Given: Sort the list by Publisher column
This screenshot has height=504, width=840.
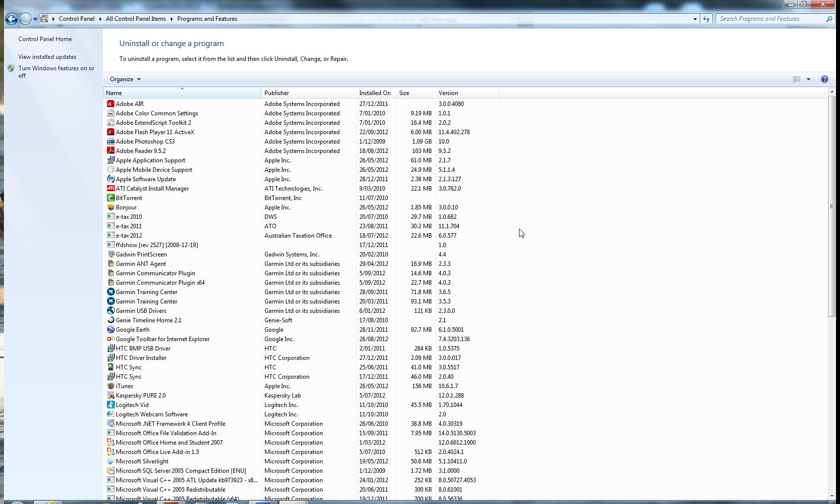Looking at the screenshot, I should pyautogui.click(x=309, y=93).
